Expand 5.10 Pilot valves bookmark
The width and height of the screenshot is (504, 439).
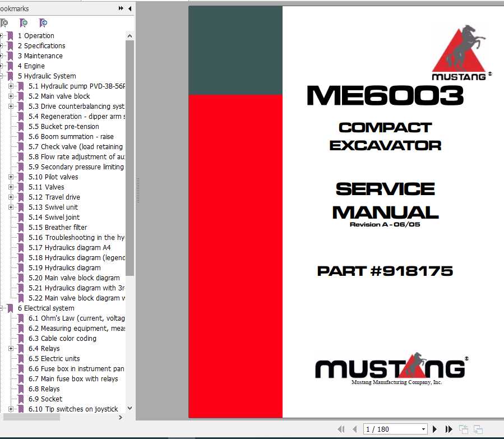11,177
